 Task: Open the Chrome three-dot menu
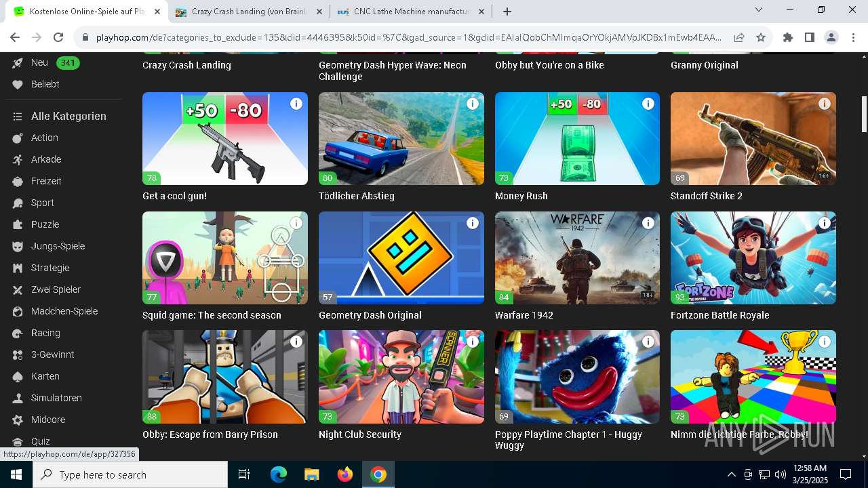point(852,37)
